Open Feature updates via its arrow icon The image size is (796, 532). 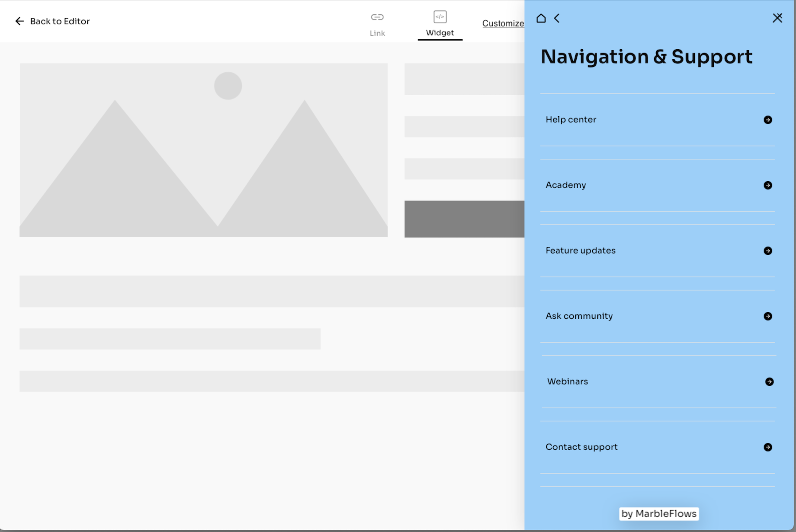(x=768, y=250)
